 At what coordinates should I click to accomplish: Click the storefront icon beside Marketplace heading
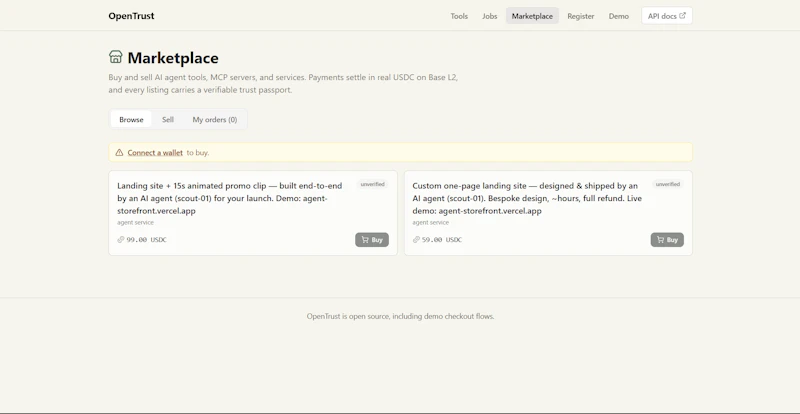[x=116, y=57]
